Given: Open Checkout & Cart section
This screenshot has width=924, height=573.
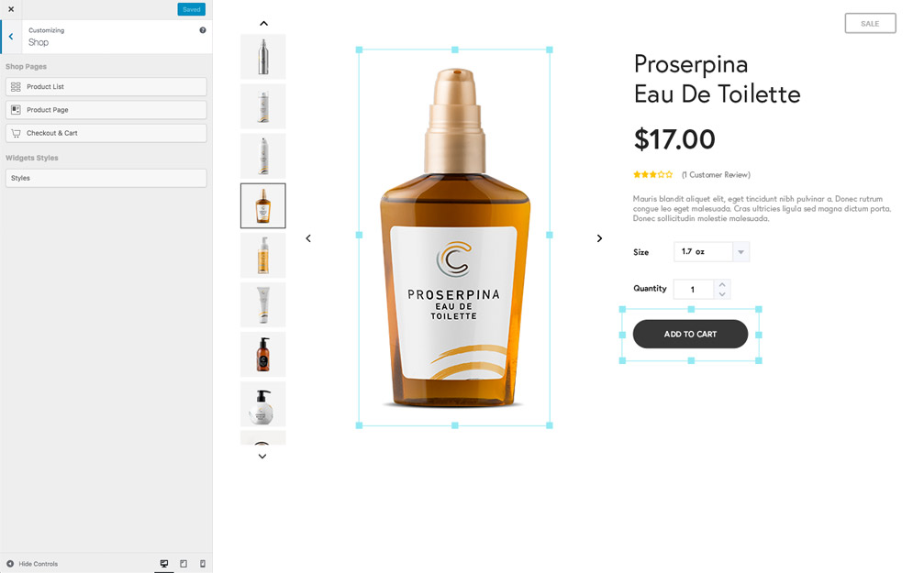Looking at the screenshot, I should click(x=106, y=133).
